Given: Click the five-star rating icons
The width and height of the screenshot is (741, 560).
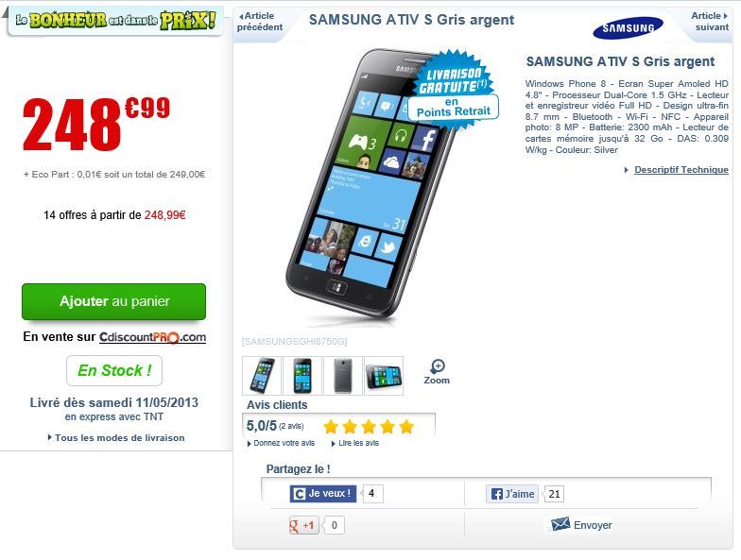Looking at the screenshot, I should pyautogui.click(x=369, y=427).
